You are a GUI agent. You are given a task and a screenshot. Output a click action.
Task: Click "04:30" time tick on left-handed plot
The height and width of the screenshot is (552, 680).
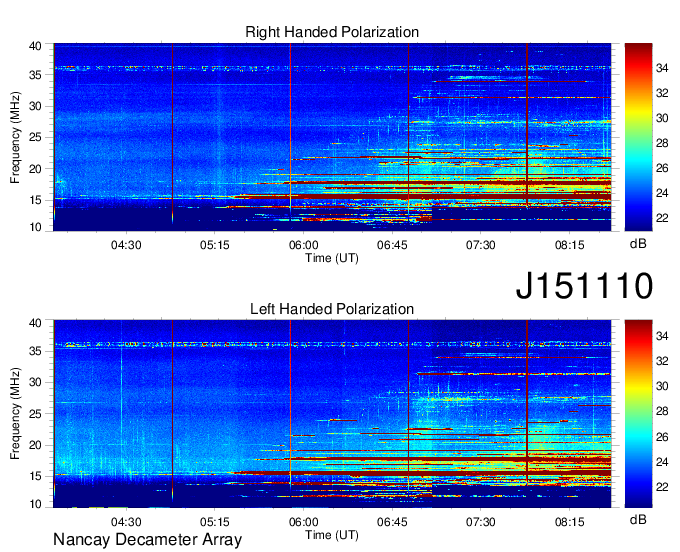126,522
